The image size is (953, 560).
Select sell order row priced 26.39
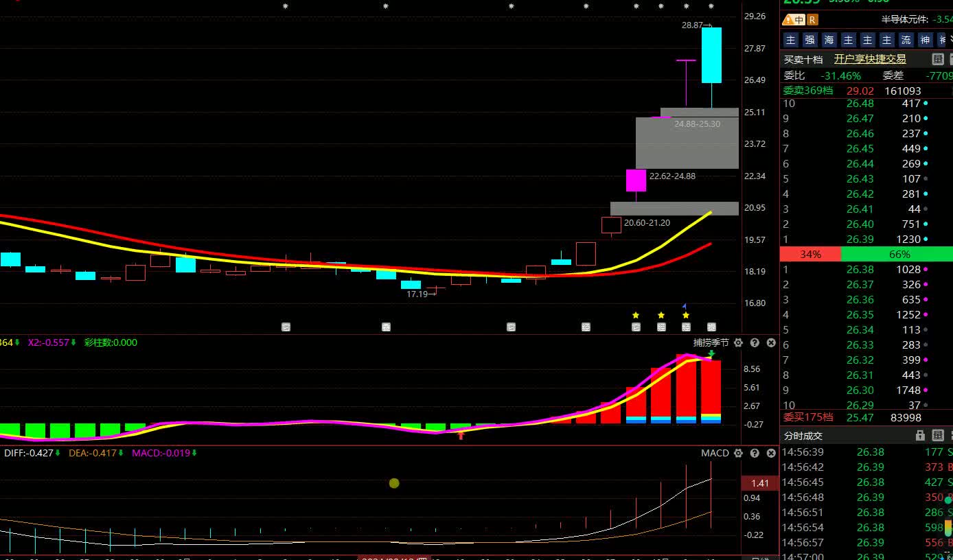coord(866,240)
